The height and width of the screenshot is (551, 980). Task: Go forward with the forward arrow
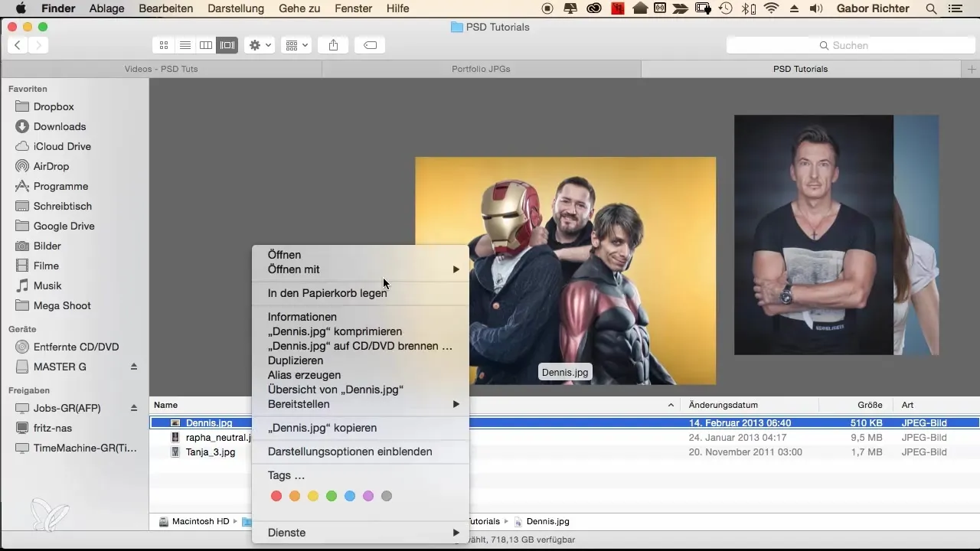[38, 45]
